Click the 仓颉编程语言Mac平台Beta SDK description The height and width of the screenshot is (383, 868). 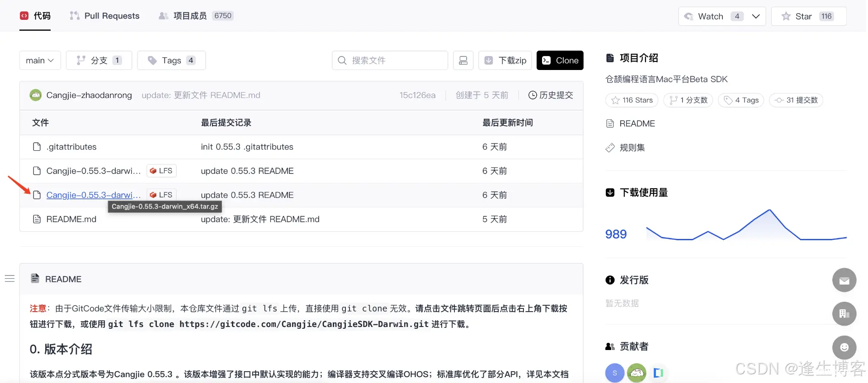click(666, 79)
